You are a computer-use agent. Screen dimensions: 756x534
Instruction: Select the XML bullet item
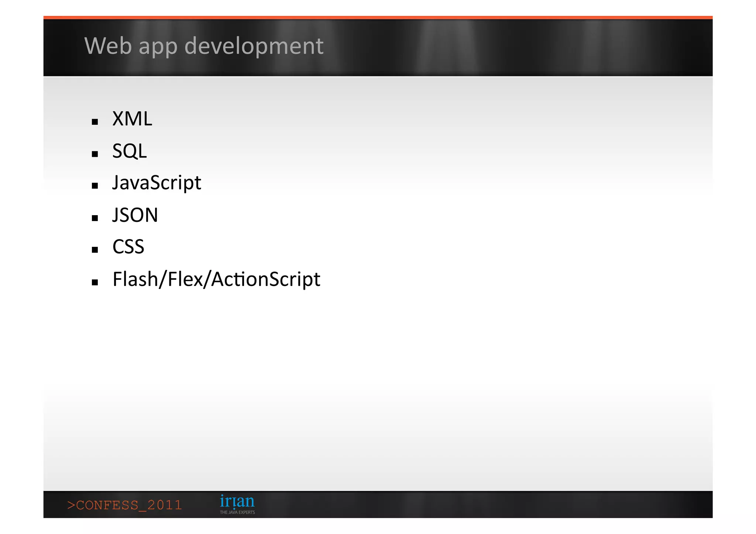(132, 119)
